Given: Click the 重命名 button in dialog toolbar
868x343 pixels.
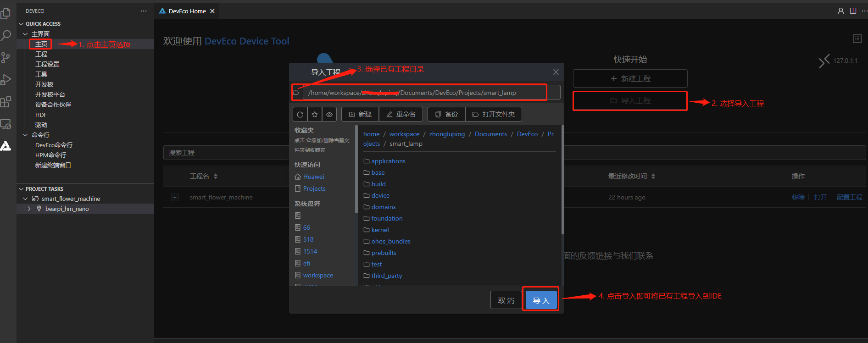Looking at the screenshot, I should point(401,114).
